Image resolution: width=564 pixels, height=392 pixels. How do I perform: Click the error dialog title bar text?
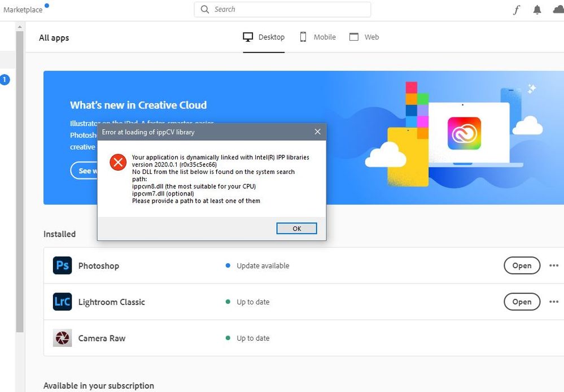pos(148,132)
